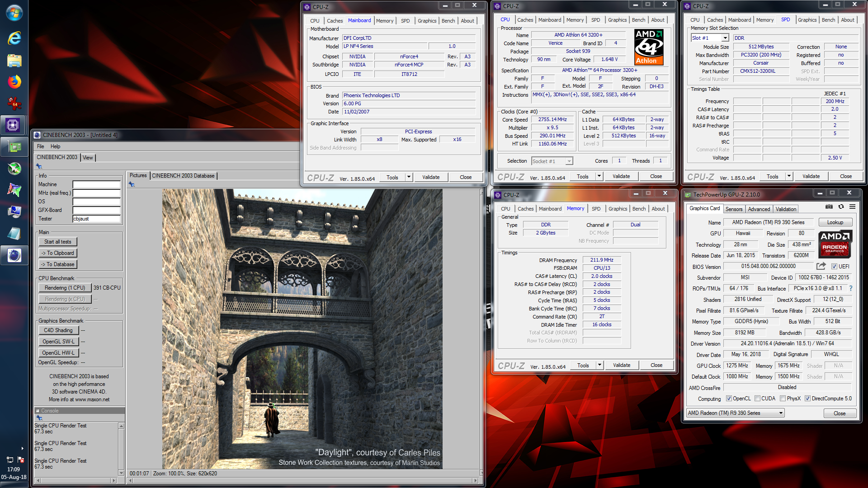Open the File menu in CINEBENCH
The height and width of the screenshot is (488, 868).
[40, 146]
